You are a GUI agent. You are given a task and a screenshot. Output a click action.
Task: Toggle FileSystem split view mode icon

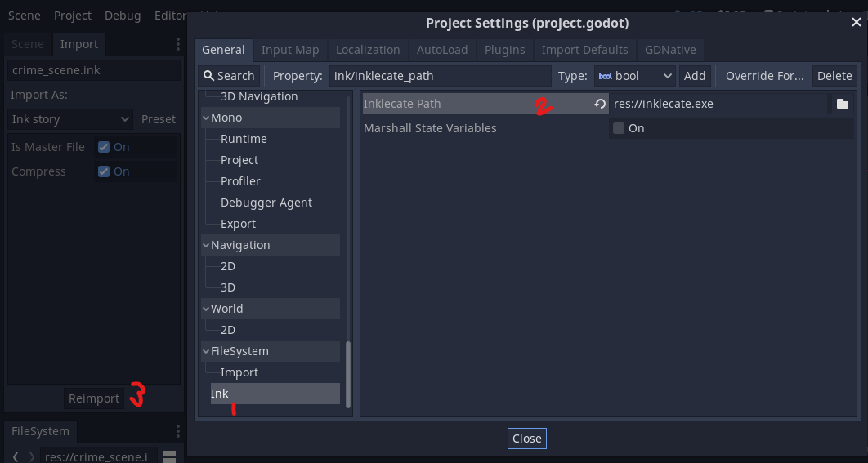click(169, 457)
